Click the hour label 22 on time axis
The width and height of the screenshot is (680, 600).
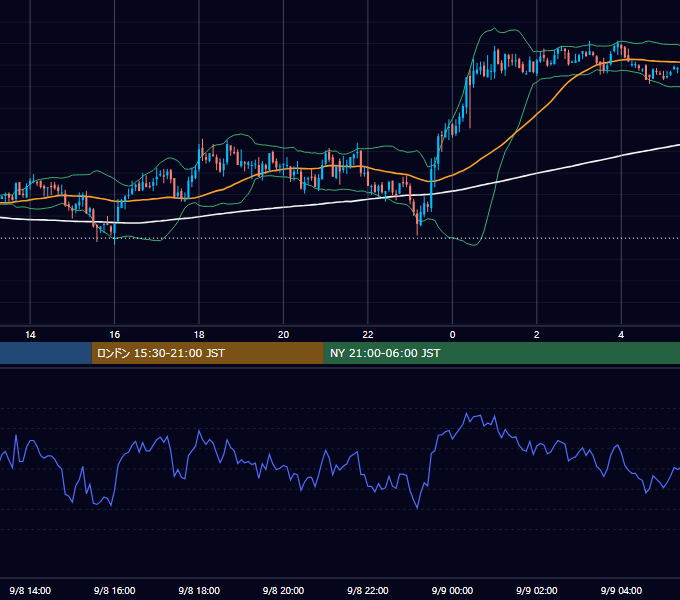click(x=368, y=335)
